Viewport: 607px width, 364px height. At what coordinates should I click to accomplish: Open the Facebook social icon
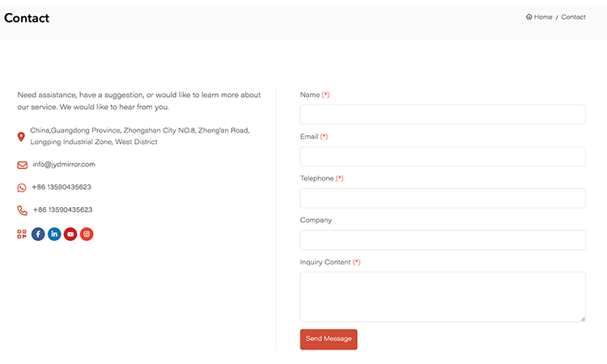click(x=38, y=235)
